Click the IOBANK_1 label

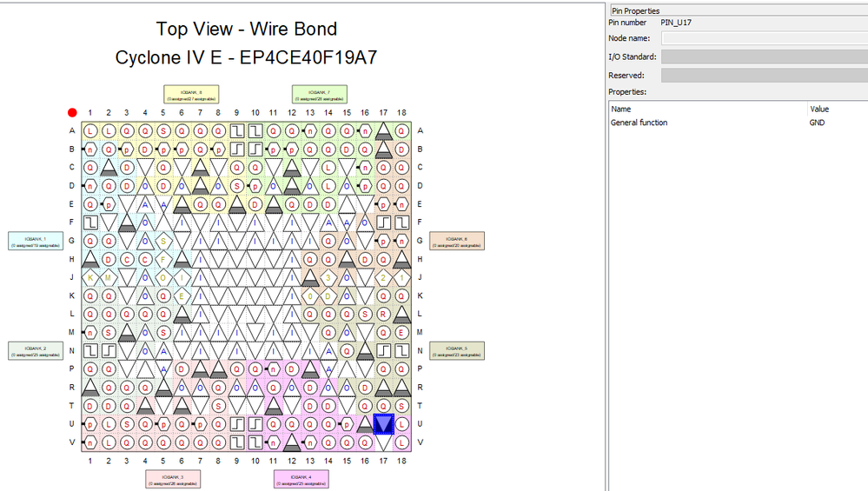click(36, 242)
